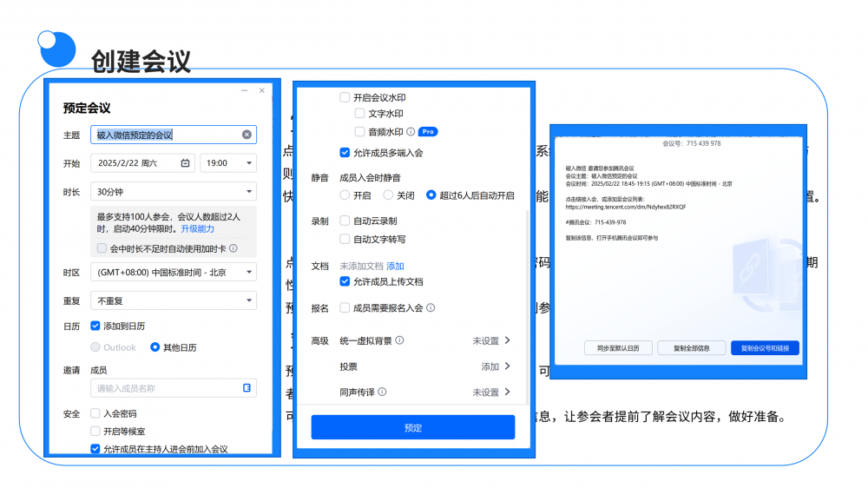Click the meeting link https://meeting.tencent.com
Image resolution: width=868 pixels, height=488 pixels.
click(x=626, y=208)
